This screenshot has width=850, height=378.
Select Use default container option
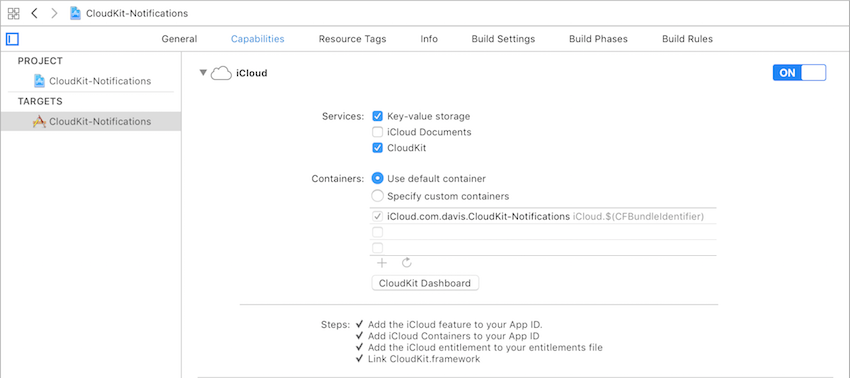point(377,178)
